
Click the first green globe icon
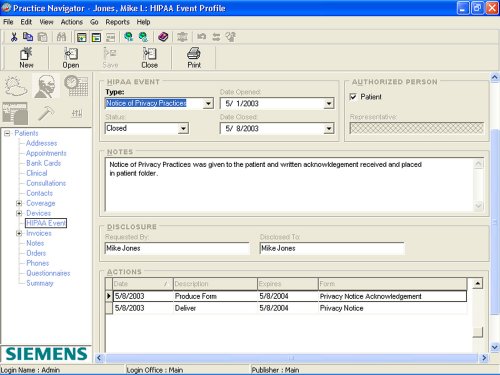coord(128,37)
